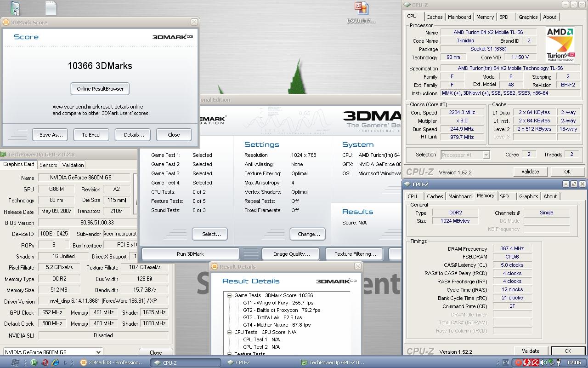Open Details in 3DMark Score window

point(133,135)
